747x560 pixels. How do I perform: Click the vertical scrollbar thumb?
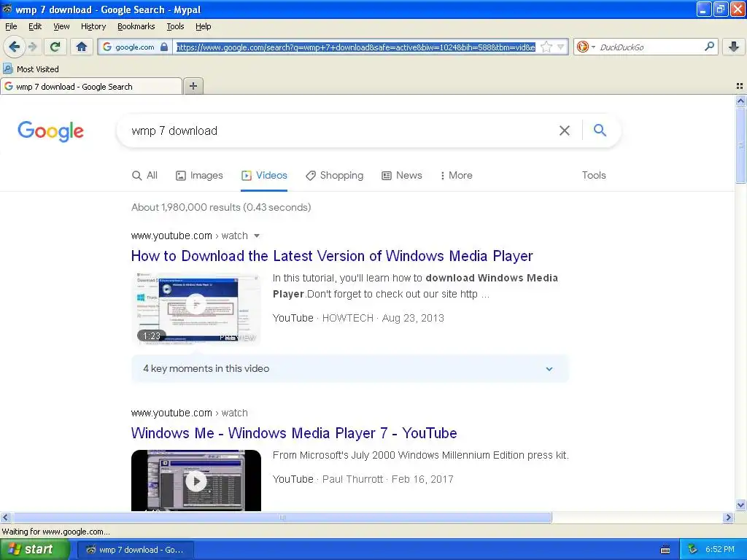[740, 145]
